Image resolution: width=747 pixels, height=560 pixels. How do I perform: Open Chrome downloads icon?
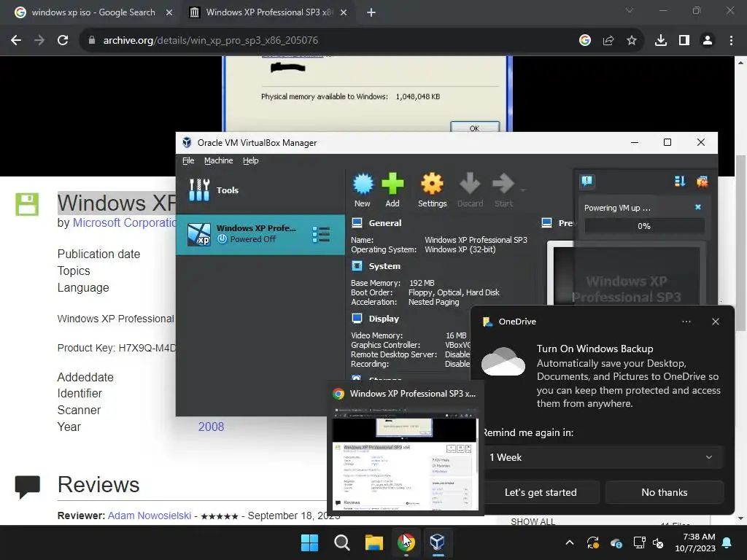click(x=661, y=41)
